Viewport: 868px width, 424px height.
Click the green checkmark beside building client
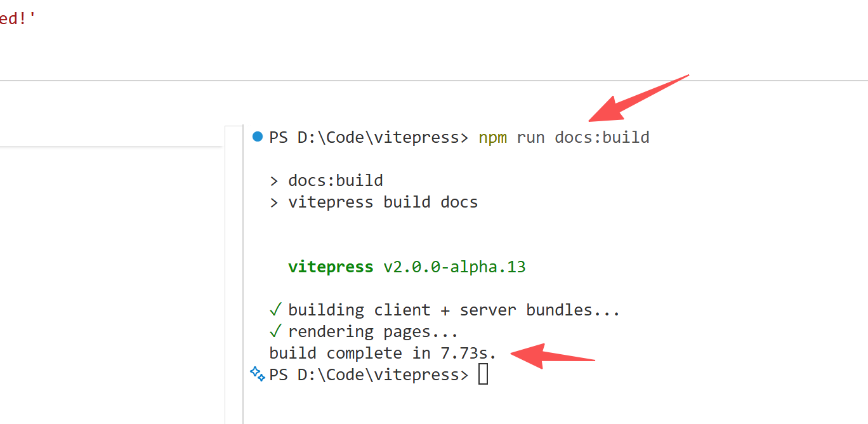[x=275, y=310]
